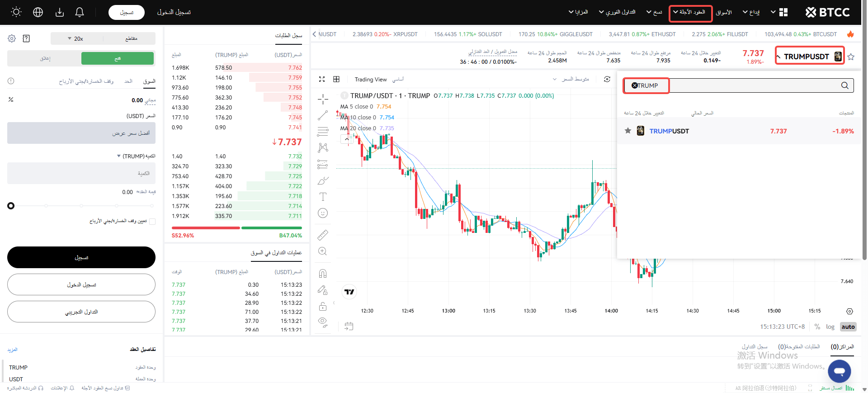Select the text annotation tool

(x=323, y=197)
